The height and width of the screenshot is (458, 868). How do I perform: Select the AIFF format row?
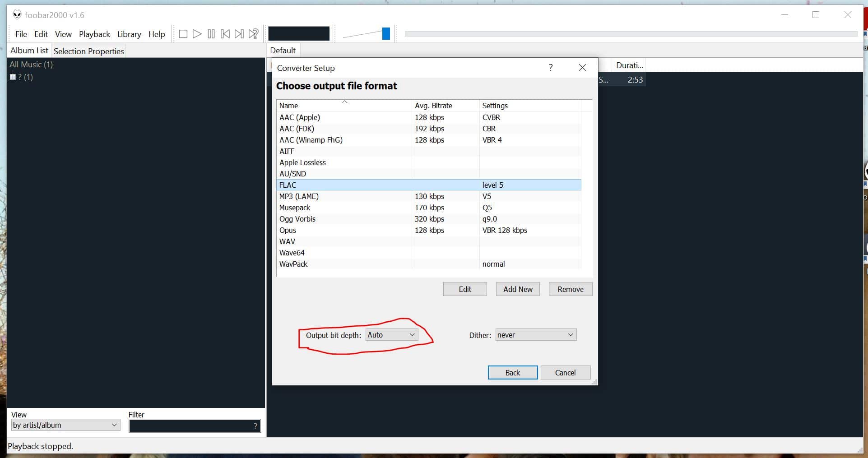(x=429, y=151)
